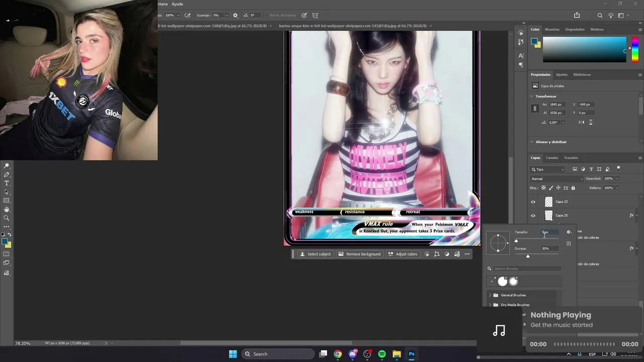Click the Search Brushes field
Screen dimensions: 644x362
click(x=527, y=268)
